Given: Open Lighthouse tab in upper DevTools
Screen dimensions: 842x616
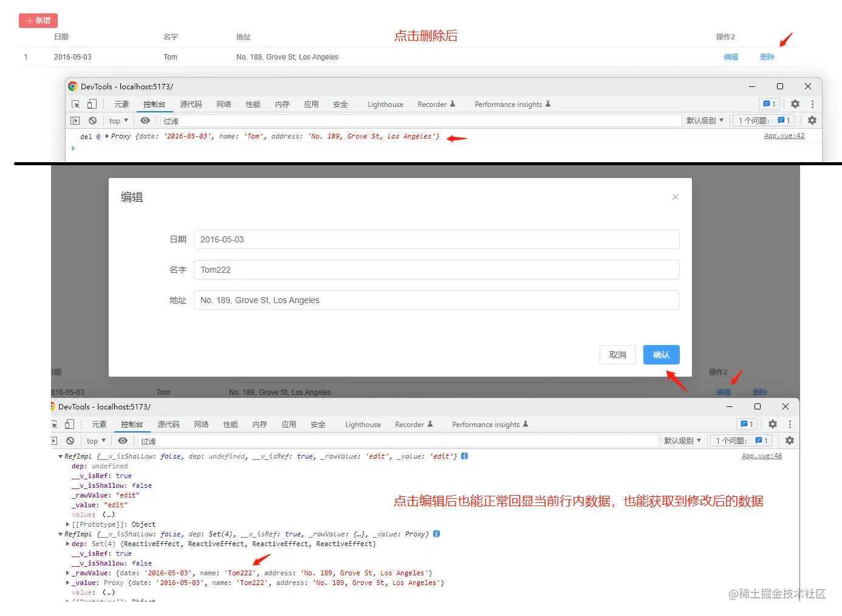Looking at the screenshot, I should (x=385, y=104).
